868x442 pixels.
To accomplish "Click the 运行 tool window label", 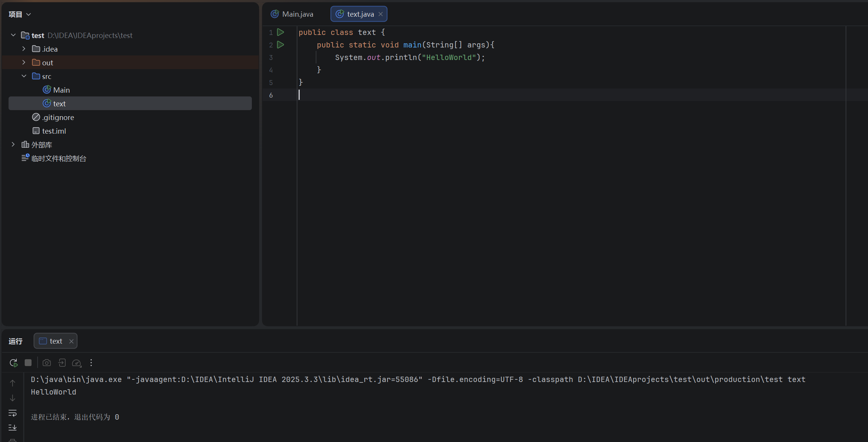I will click(x=16, y=341).
